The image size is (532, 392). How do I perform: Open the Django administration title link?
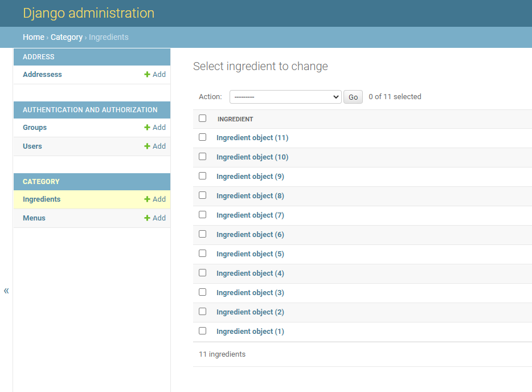click(x=88, y=13)
